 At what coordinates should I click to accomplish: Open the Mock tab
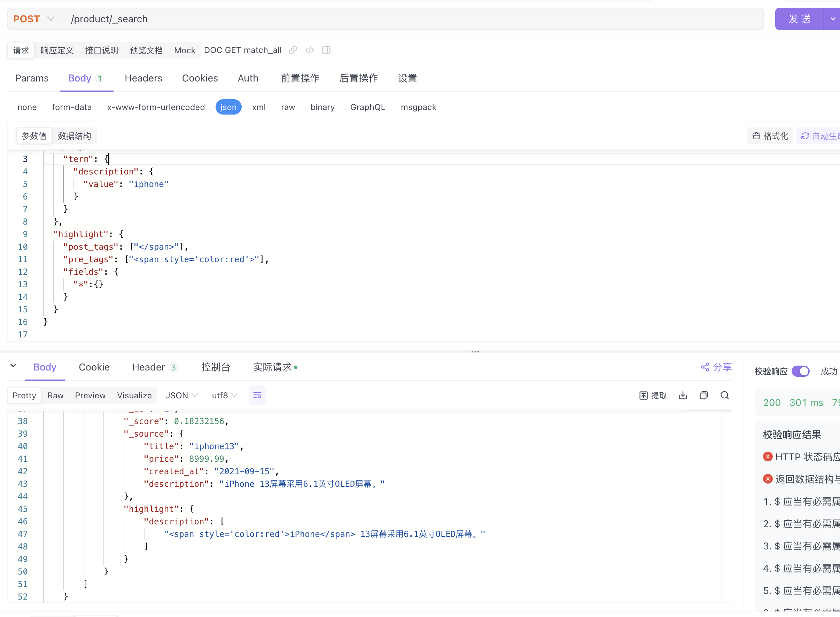(x=185, y=50)
